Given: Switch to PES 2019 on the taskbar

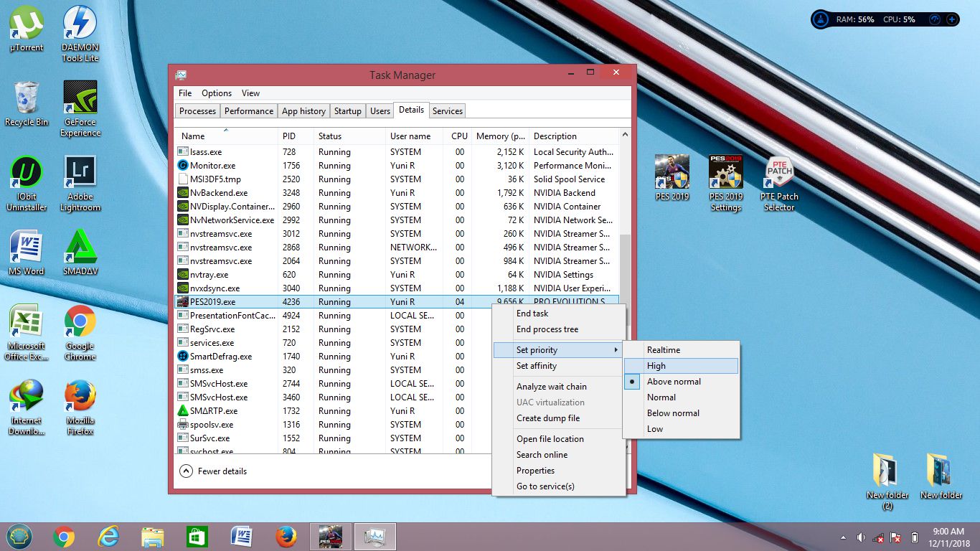Looking at the screenshot, I should click(x=330, y=537).
